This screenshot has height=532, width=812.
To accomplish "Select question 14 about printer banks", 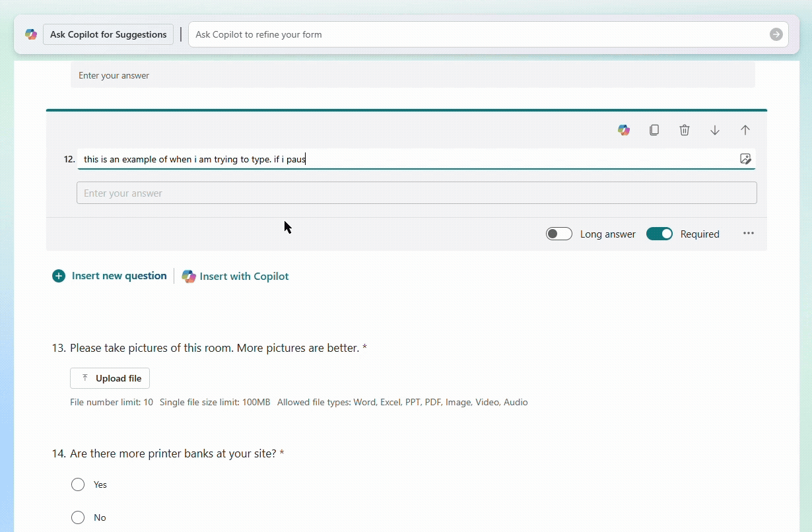I will coord(168,453).
